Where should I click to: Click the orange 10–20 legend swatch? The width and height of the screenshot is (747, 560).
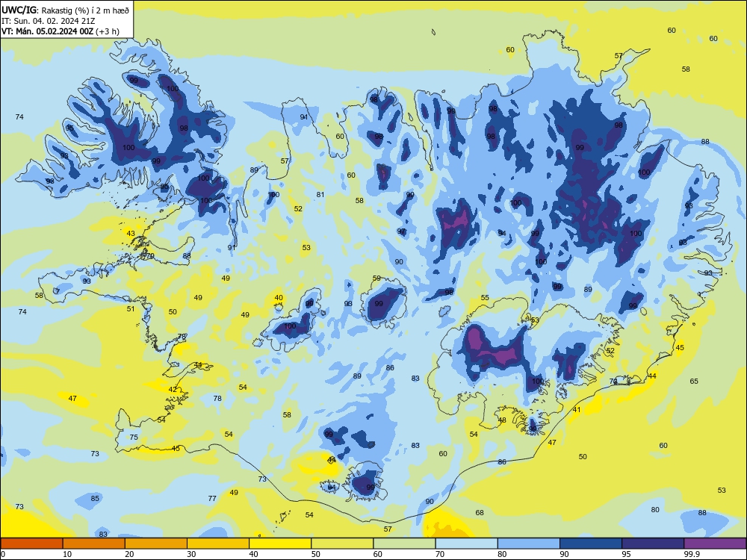(94, 544)
